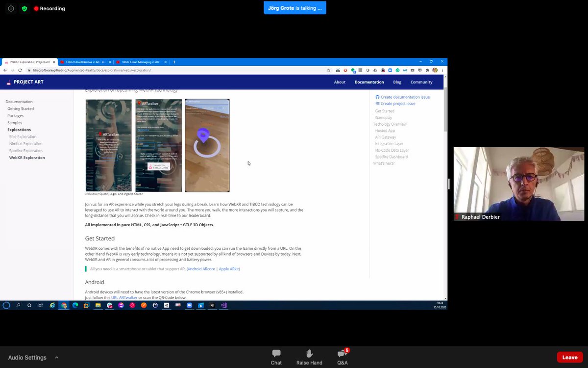588x368 pixels.
Task: Open Internet Explorer from taskbar
Action: click(52, 305)
